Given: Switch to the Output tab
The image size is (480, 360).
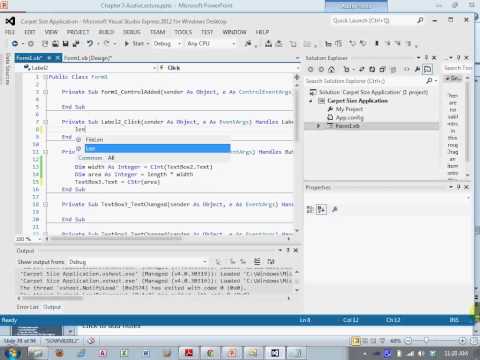Looking at the screenshot, I should click(52, 307).
